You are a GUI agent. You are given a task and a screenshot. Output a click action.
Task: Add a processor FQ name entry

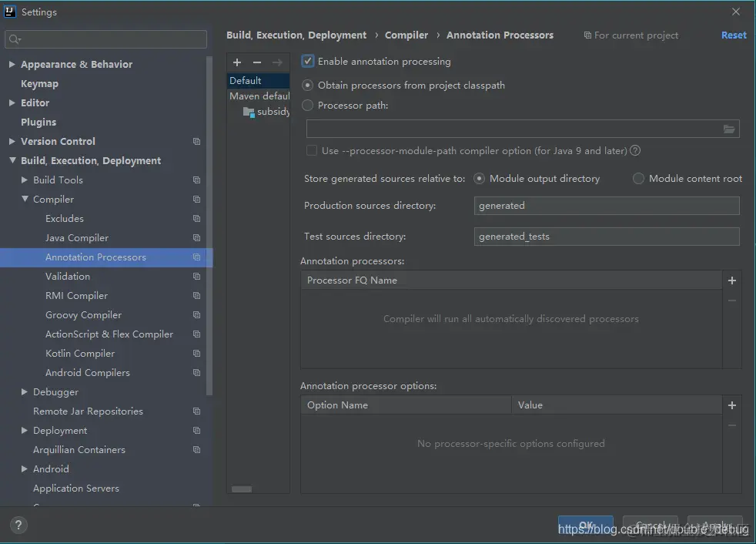pyautogui.click(x=732, y=280)
